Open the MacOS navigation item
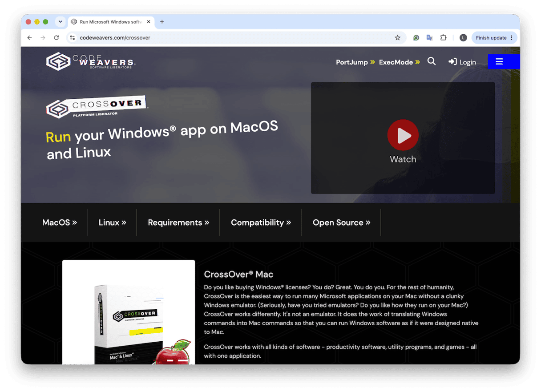Image resolution: width=541 pixels, height=392 pixels. [60, 222]
